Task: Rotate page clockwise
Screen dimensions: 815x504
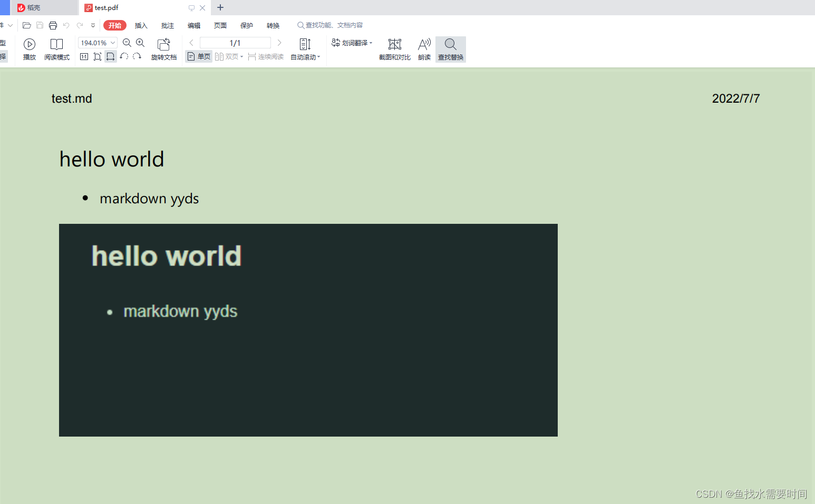Action: (137, 56)
